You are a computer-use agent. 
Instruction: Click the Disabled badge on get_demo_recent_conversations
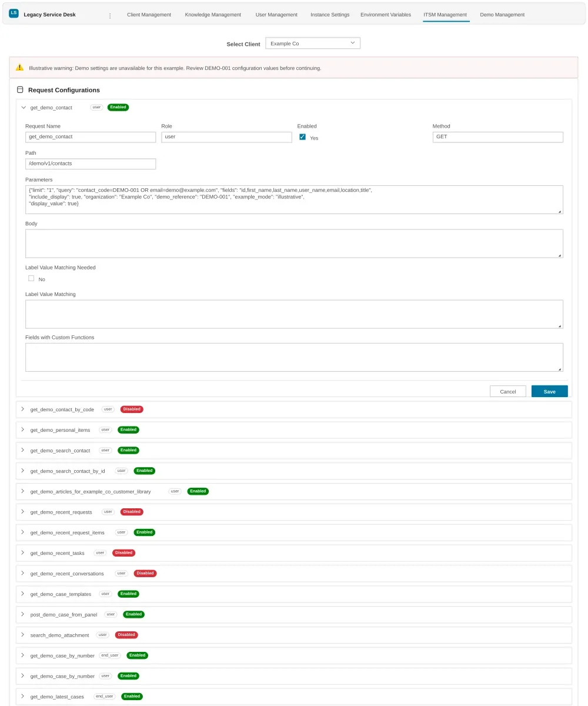coord(145,574)
